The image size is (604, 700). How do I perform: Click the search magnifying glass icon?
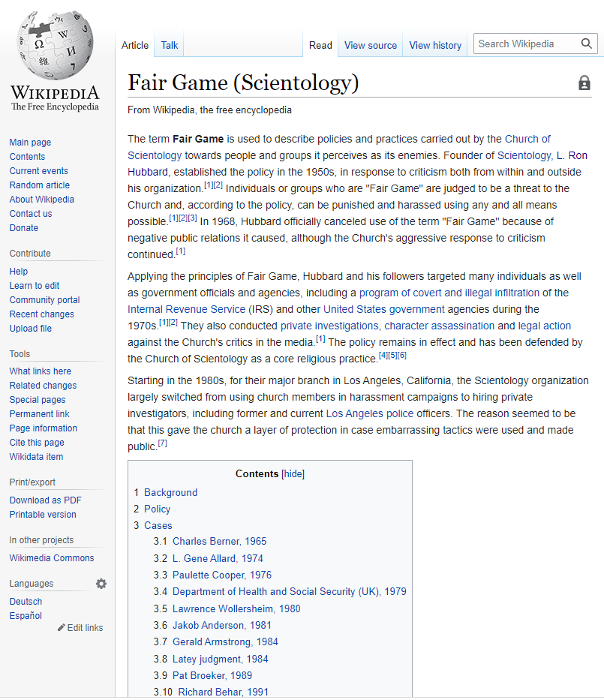[586, 44]
